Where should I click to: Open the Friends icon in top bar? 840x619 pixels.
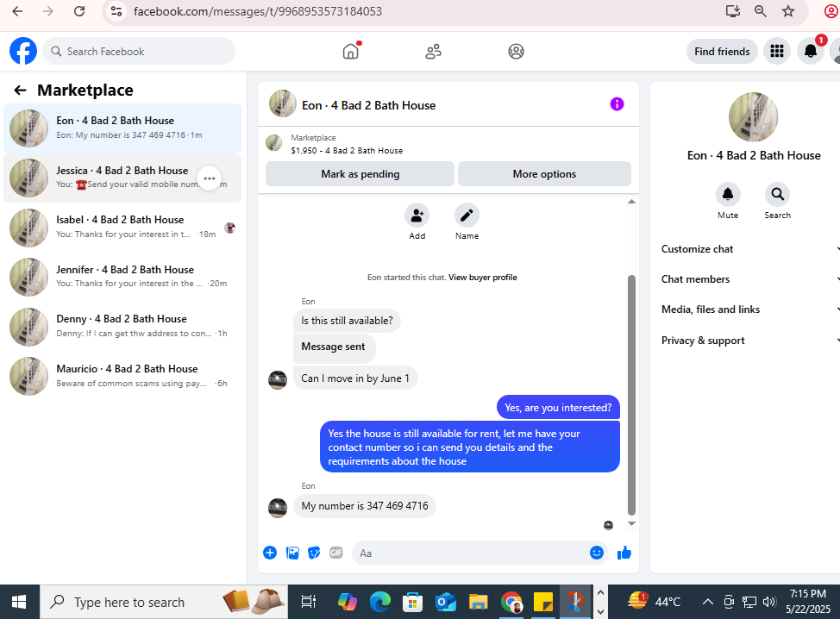click(x=434, y=52)
